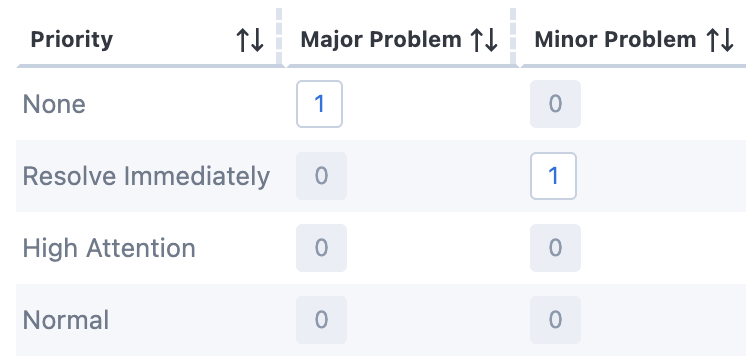The height and width of the screenshot is (364, 746).
Task: Click Minor Problem 0 badge in Normal row
Action: [555, 320]
